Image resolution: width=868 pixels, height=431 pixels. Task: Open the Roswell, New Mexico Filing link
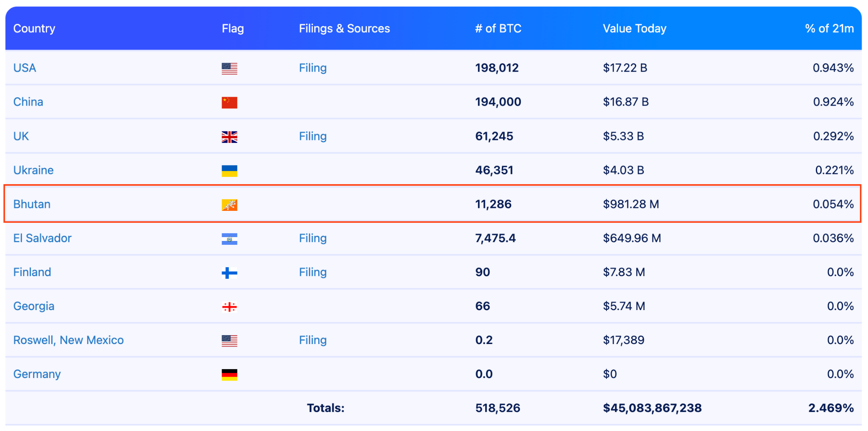[x=312, y=340]
